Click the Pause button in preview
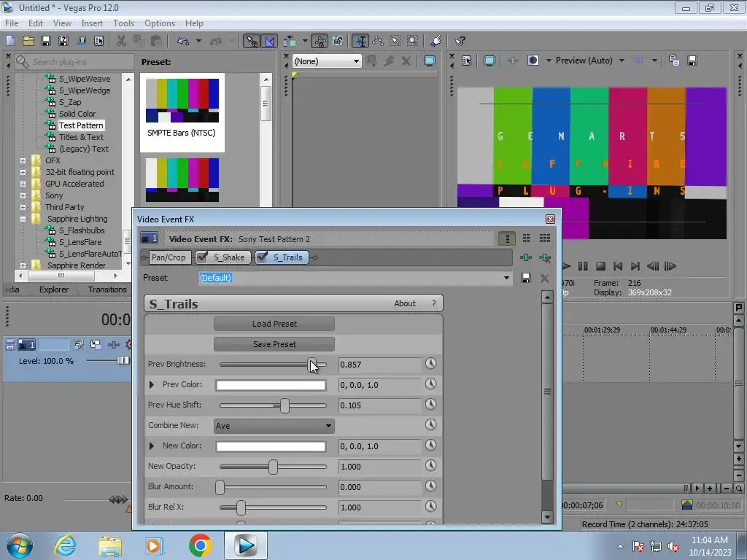Viewport: 747px width, 560px height. tap(583, 266)
